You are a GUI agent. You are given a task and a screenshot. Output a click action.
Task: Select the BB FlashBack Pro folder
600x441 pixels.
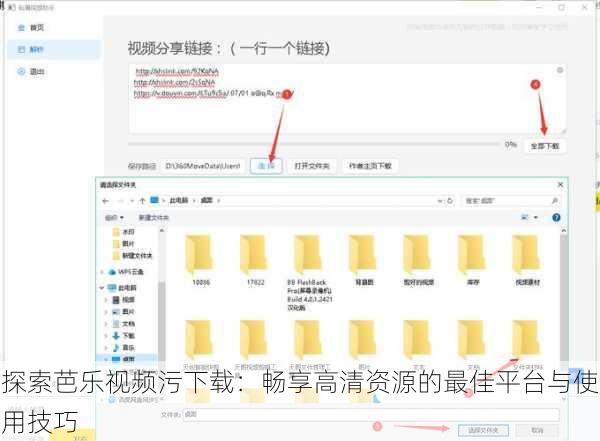(310, 273)
